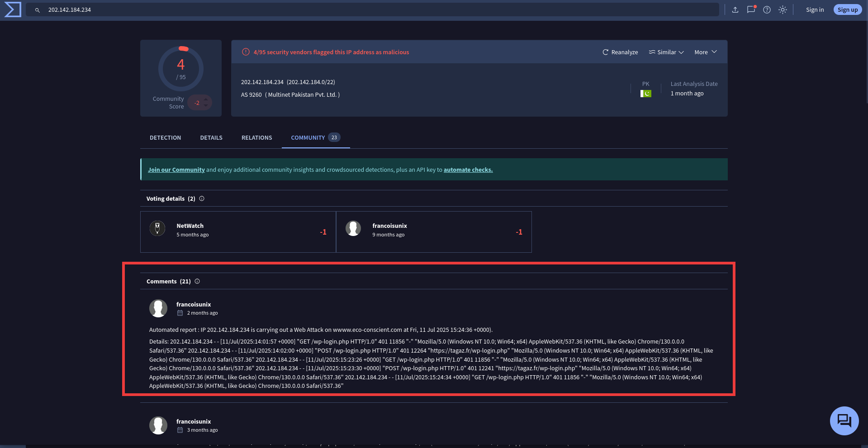Click the Sign up button
The width and height of the screenshot is (868, 448).
pyautogui.click(x=847, y=9)
